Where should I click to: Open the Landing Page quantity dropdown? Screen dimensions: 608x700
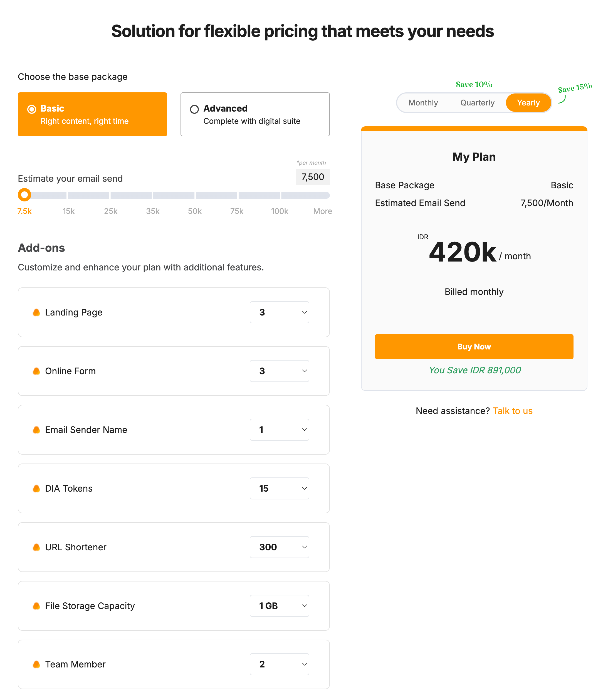[279, 312]
